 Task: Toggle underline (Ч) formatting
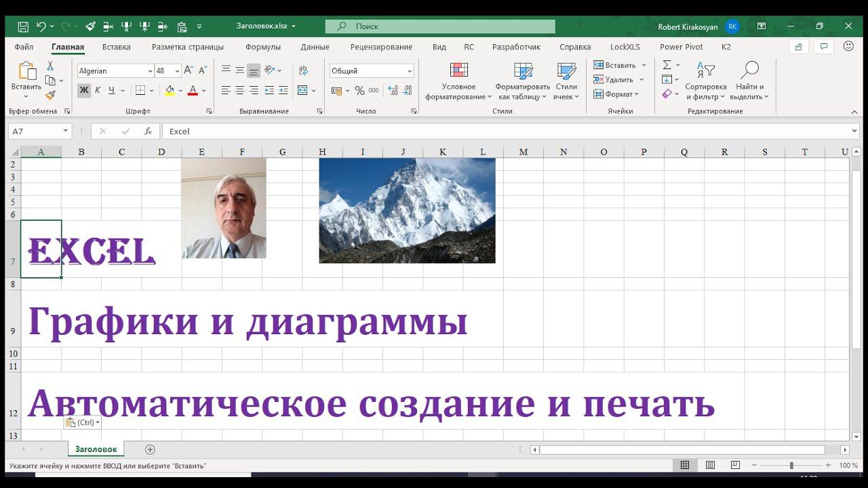tap(111, 90)
